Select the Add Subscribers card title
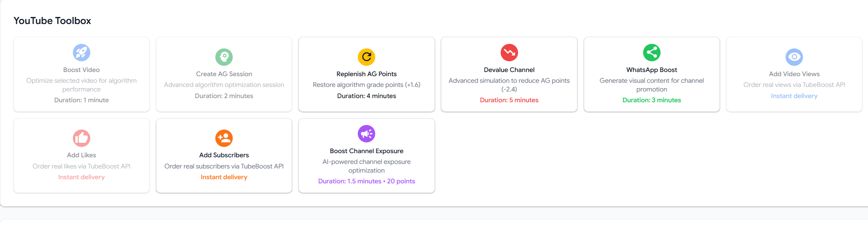 pyautogui.click(x=224, y=155)
